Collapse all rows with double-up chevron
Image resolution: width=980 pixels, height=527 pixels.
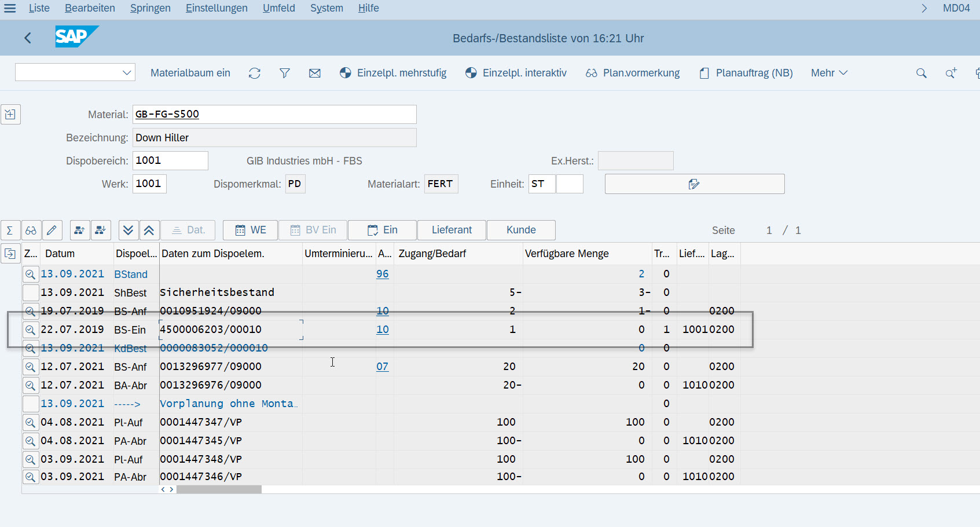[x=149, y=230]
